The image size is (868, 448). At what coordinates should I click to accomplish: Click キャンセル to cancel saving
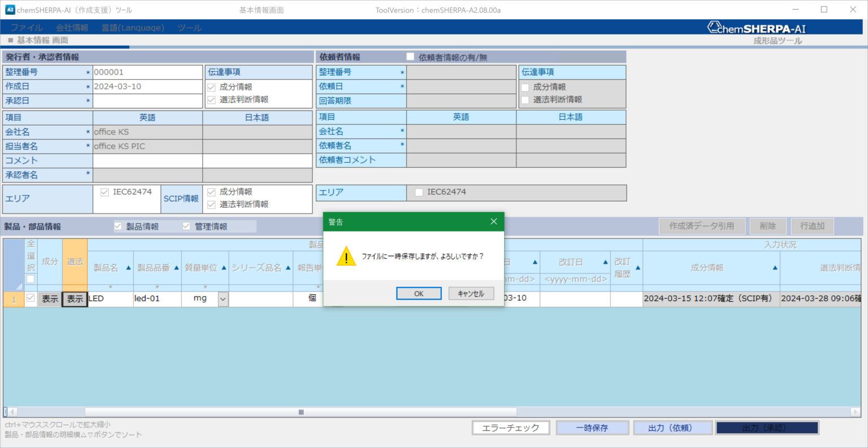coord(471,294)
